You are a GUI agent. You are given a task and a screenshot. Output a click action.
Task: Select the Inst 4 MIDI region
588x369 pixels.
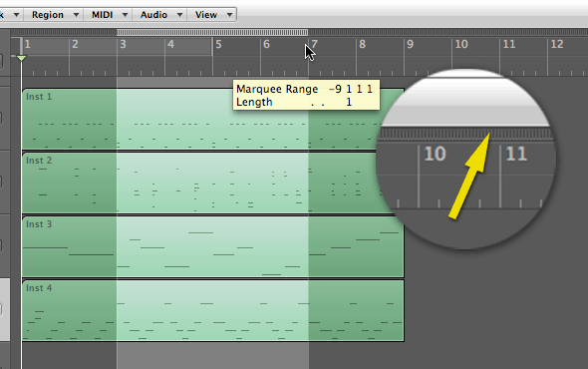pyautogui.click(x=213, y=310)
